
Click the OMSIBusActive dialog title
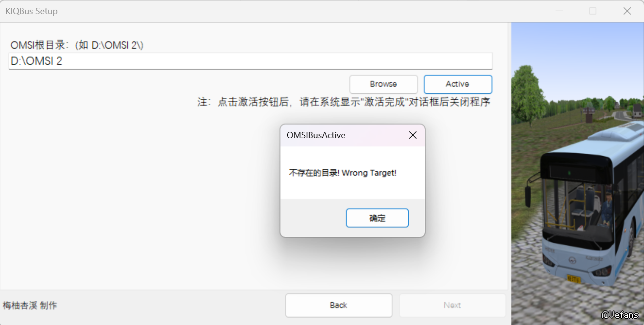click(x=316, y=135)
